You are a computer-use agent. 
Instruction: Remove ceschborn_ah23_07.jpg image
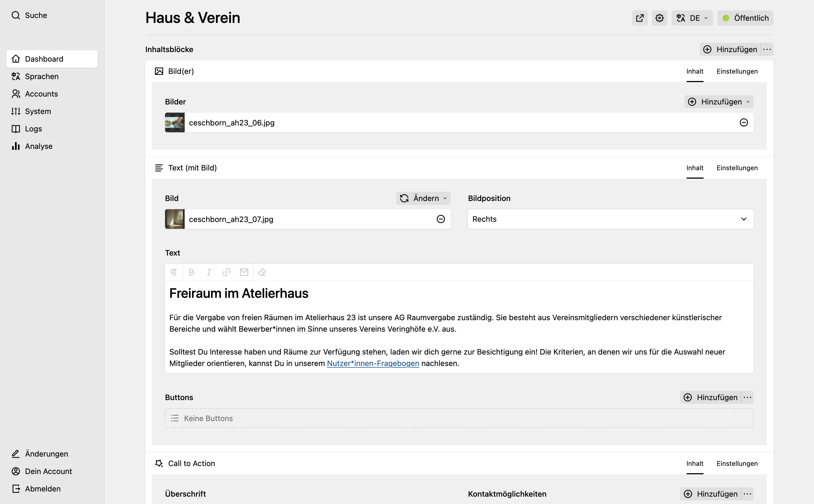click(441, 219)
